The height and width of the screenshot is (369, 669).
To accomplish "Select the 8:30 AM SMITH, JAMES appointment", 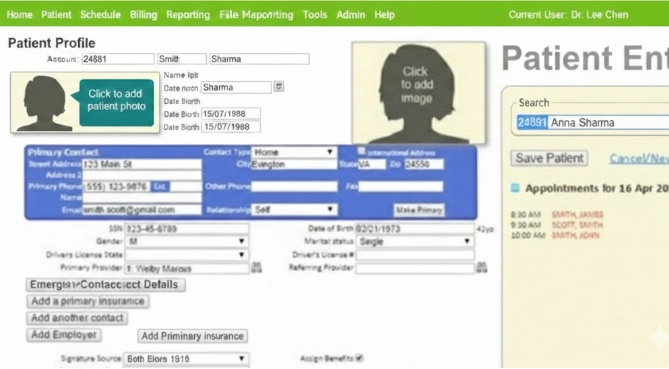I will [557, 214].
